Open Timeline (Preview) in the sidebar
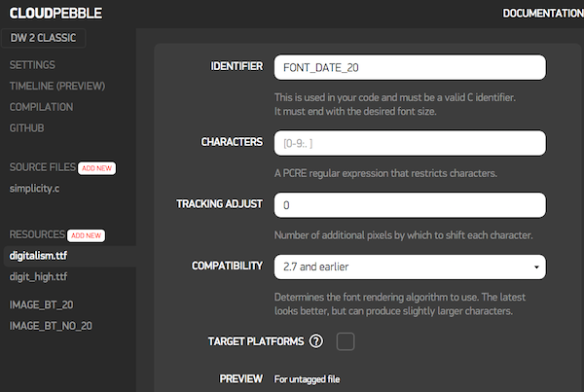The height and width of the screenshot is (392, 584). (56, 86)
